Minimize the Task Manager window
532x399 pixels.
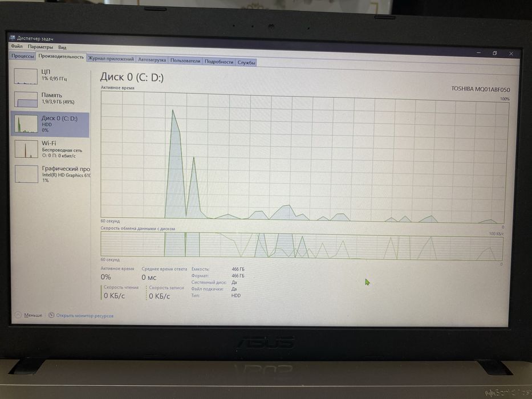pyautogui.click(x=479, y=53)
